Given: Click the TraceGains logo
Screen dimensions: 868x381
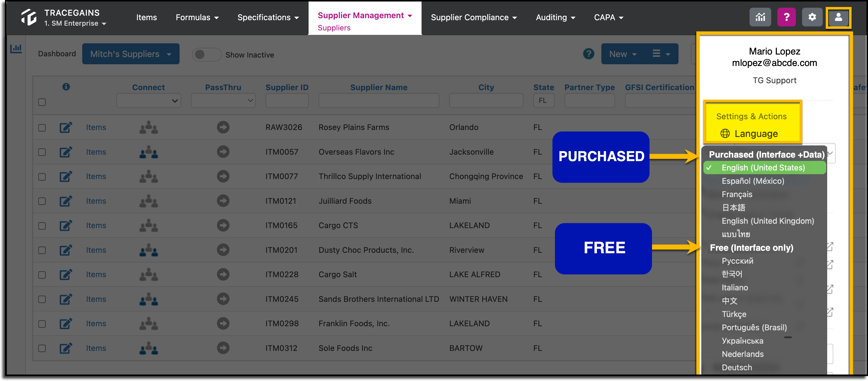Looking at the screenshot, I should [29, 17].
